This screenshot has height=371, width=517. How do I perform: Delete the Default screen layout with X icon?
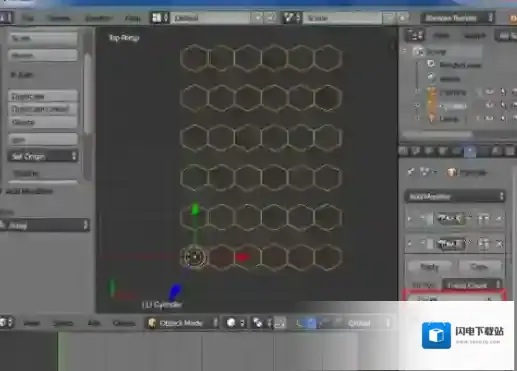tap(271, 18)
